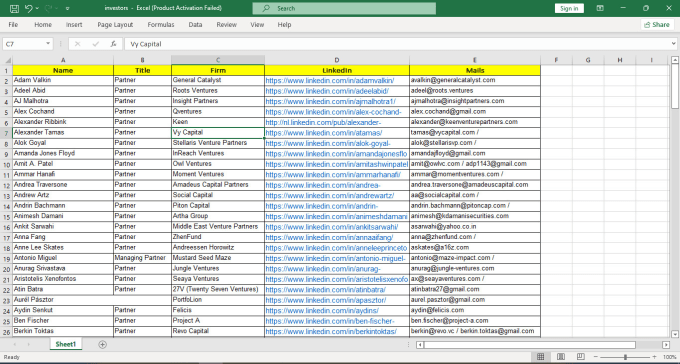
Task: Open Adeel Abid's LinkedIn link
Action: click(327, 91)
